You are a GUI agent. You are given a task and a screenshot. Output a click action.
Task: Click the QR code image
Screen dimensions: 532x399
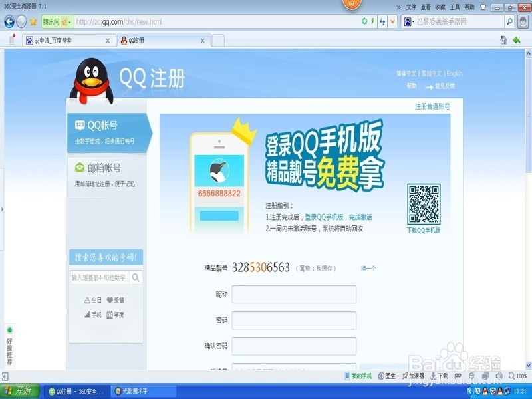click(424, 203)
